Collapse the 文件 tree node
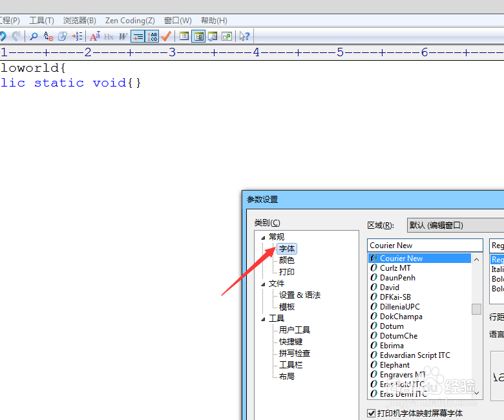 [x=263, y=284]
